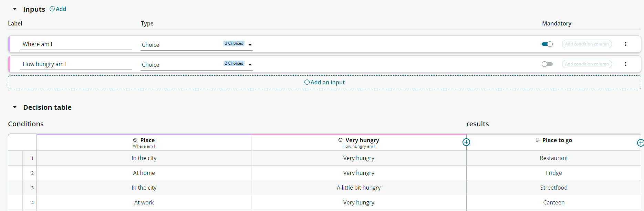Open type dropdown for How hungry am I
Viewport: 644px width, 211px height.
[250, 65]
